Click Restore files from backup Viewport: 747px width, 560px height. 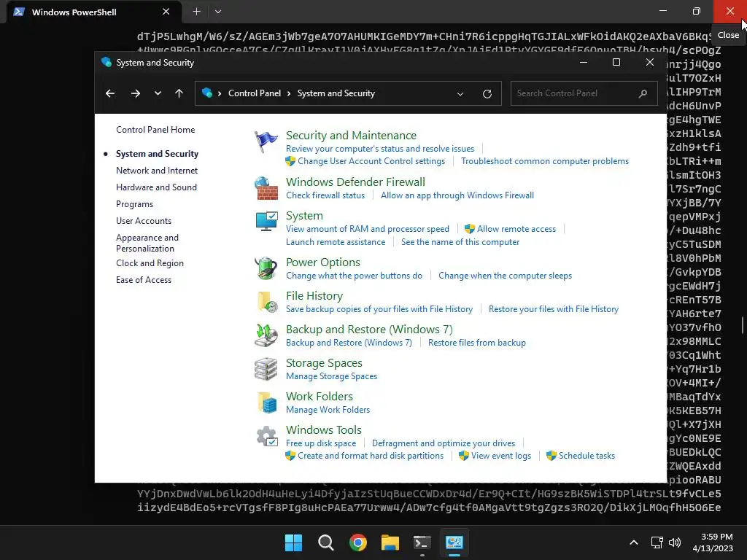(x=477, y=343)
